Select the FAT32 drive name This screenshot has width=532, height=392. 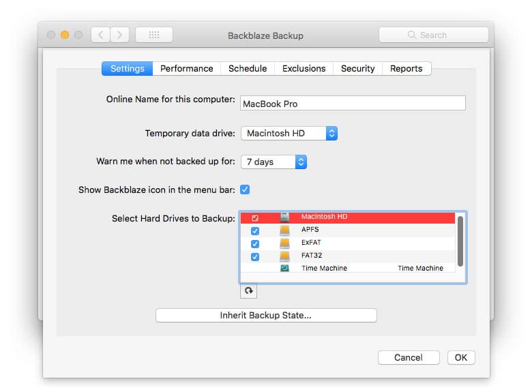(x=312, y=256)
